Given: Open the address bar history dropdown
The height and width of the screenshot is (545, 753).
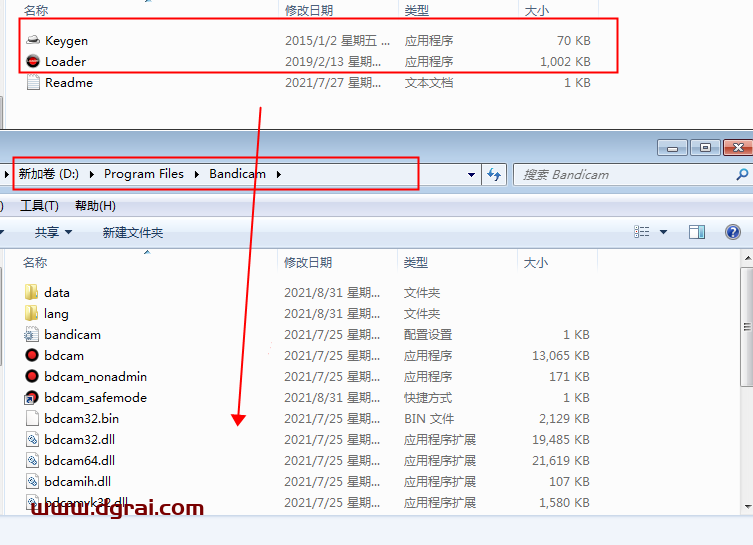Looking at the screenshot, I should click(x=471, y=175).
